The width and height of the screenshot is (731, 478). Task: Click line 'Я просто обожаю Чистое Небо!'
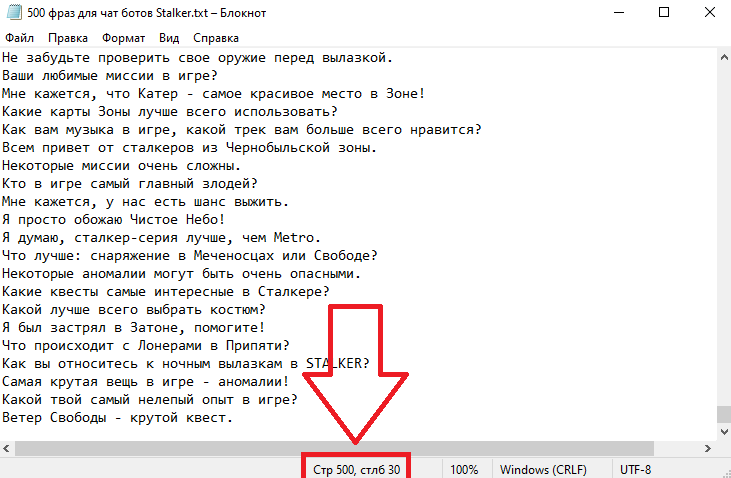point(114,220)
